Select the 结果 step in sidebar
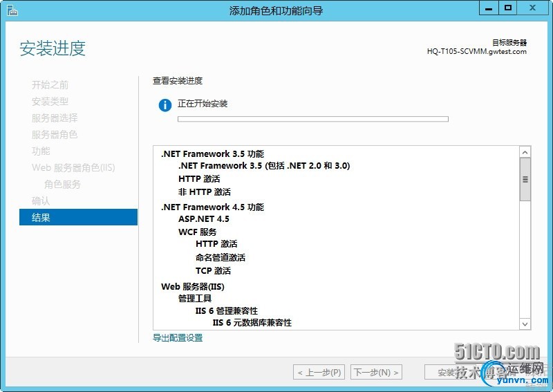553x392 pixels. [x=78, y=217]
